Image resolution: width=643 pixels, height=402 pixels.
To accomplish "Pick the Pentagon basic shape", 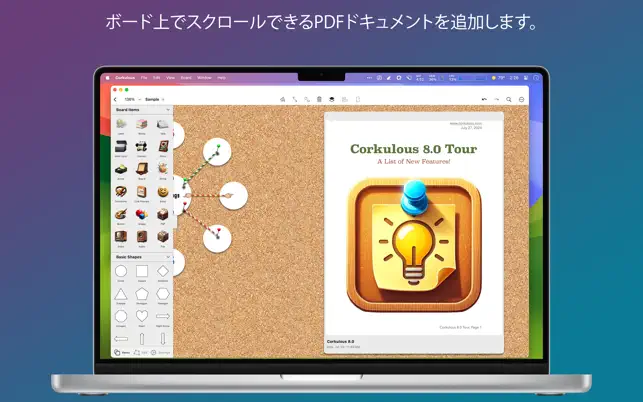I will click(x=142, y=294).
